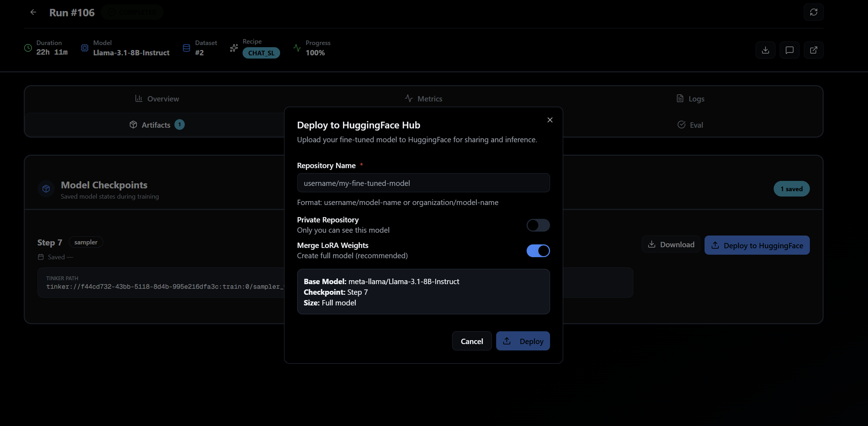Click the Duration clock icon

point(28,48)
